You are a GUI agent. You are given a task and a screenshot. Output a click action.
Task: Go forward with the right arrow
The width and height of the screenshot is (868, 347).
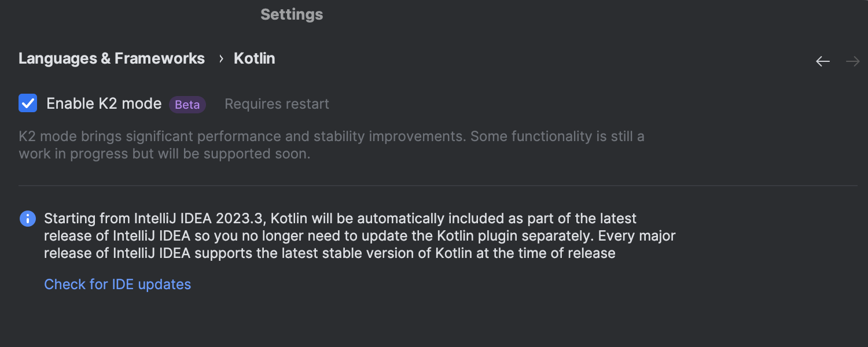(x=853, y=61)
